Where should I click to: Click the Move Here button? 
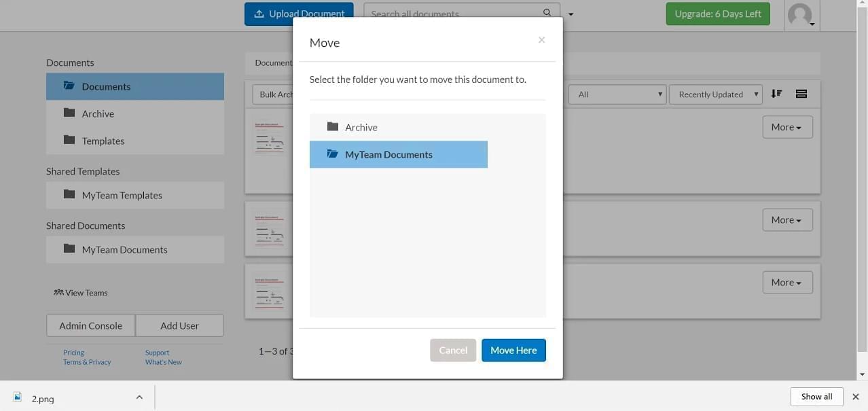coord(513,350)
